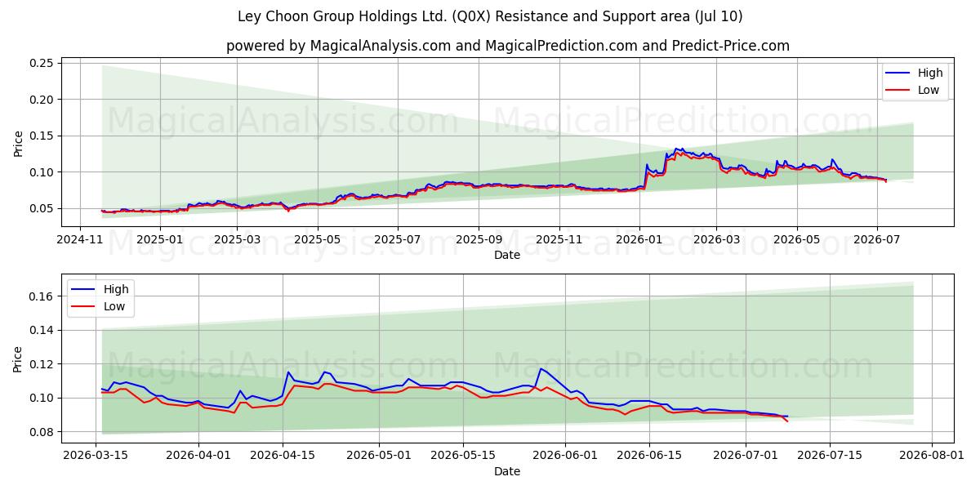The height and width of the screenshot is (490, 980).
Task: Click the 0.20 price tick on upper chart
Action: click(x=42, y=100)
